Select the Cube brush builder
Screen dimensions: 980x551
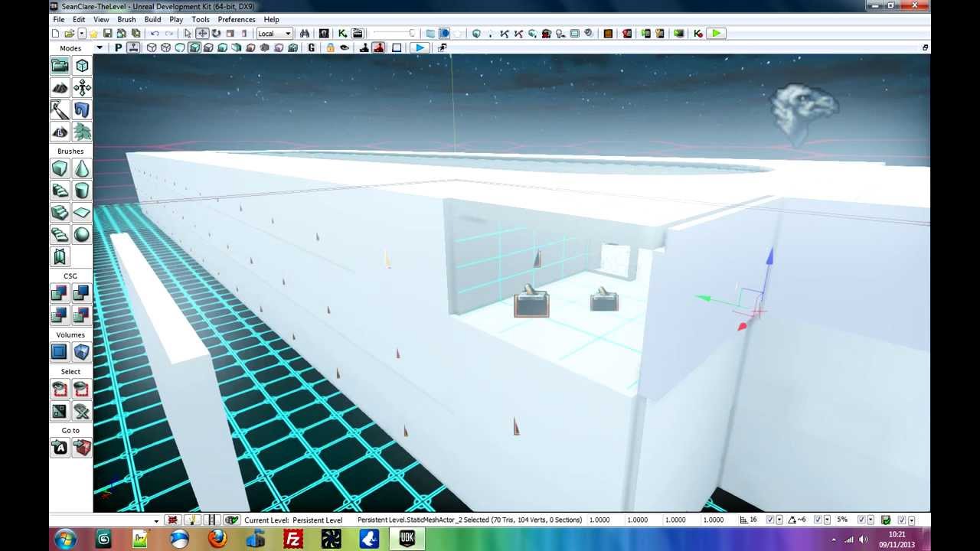tap(60, 168)
